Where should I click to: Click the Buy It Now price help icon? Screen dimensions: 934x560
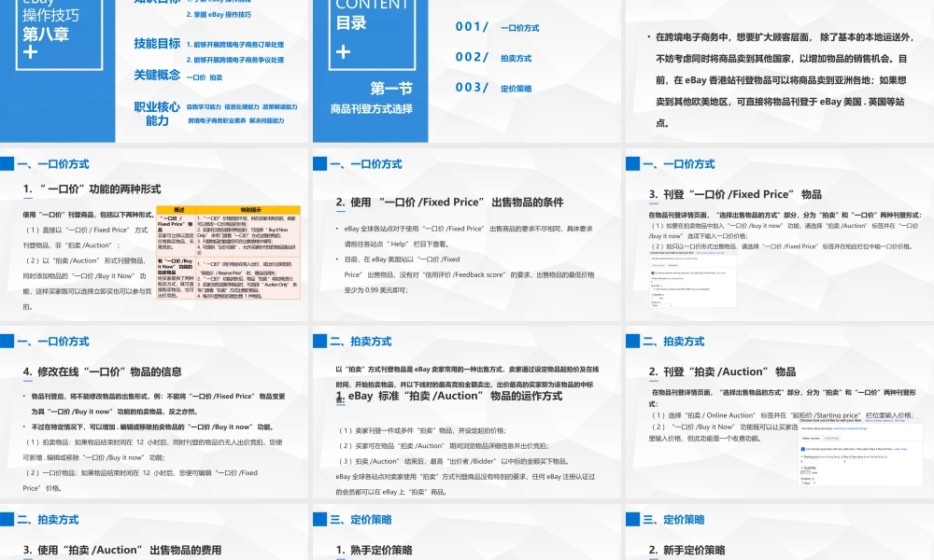click(x=885, y=456)
